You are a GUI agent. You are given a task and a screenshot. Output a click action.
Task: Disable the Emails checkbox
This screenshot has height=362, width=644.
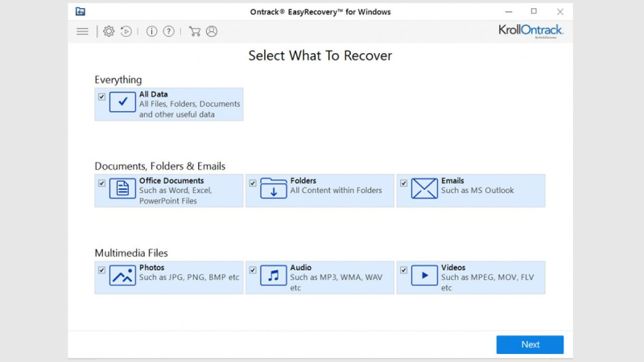tap(404, 183)
